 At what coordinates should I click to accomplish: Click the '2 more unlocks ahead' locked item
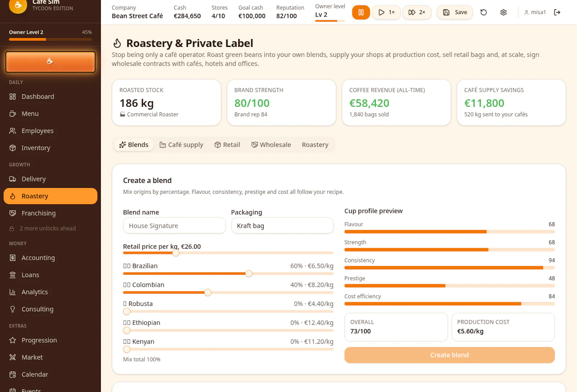point(48,228)
